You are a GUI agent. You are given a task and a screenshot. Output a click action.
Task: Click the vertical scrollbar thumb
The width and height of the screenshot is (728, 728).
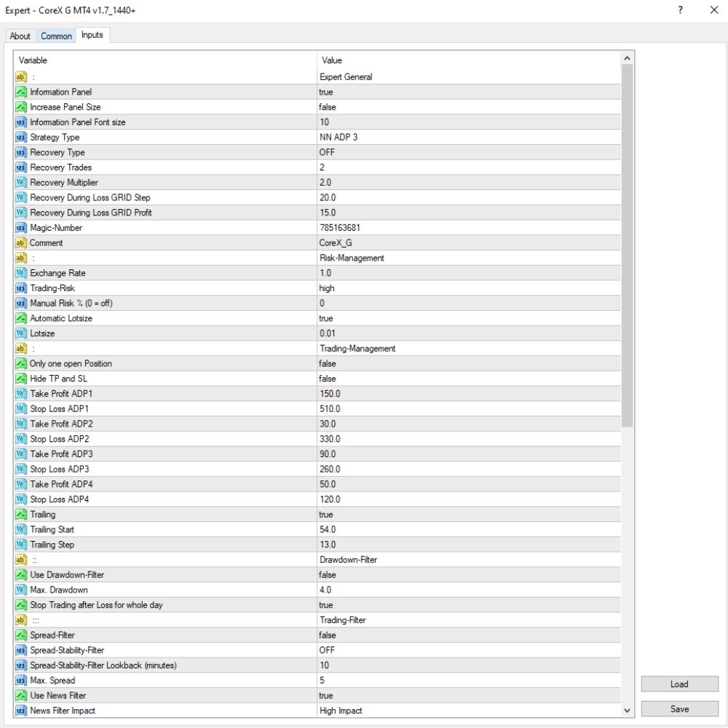[x=628, y=245]
